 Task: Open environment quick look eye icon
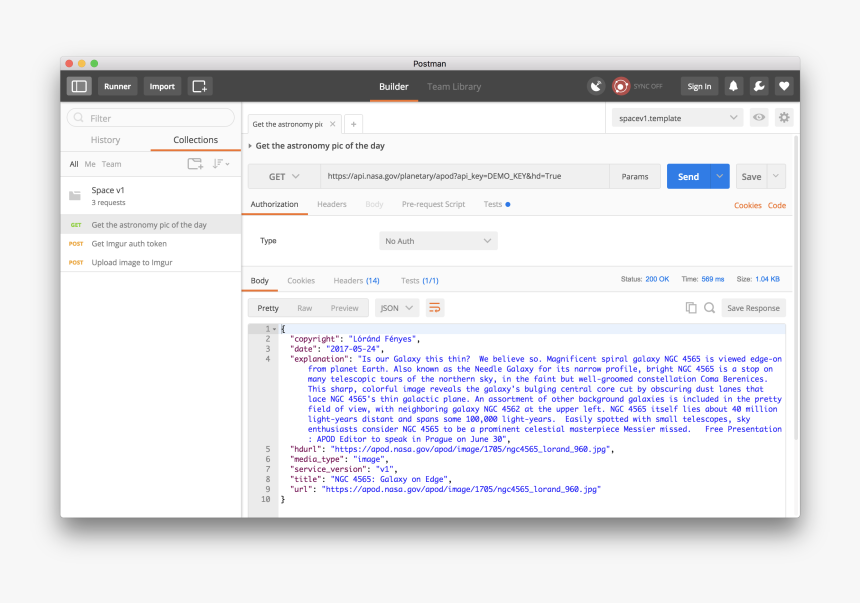(x=759, y=117)
